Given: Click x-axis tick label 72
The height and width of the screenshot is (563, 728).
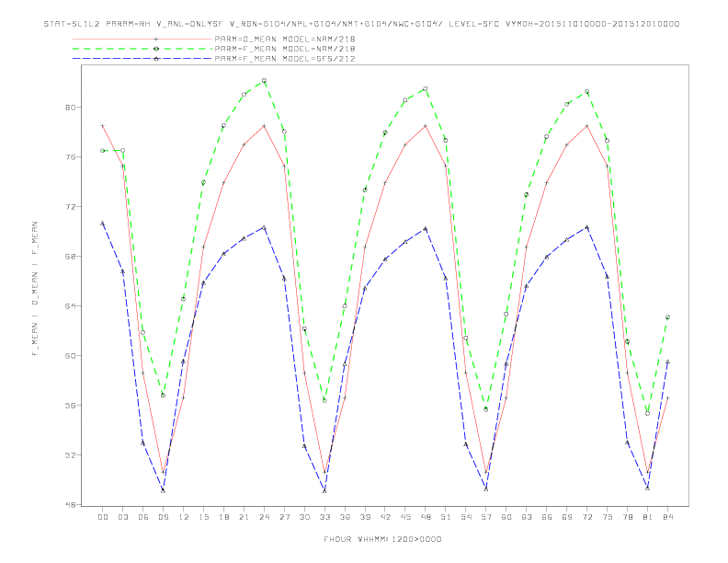Looking at the screenshot, I should [587, 517].
